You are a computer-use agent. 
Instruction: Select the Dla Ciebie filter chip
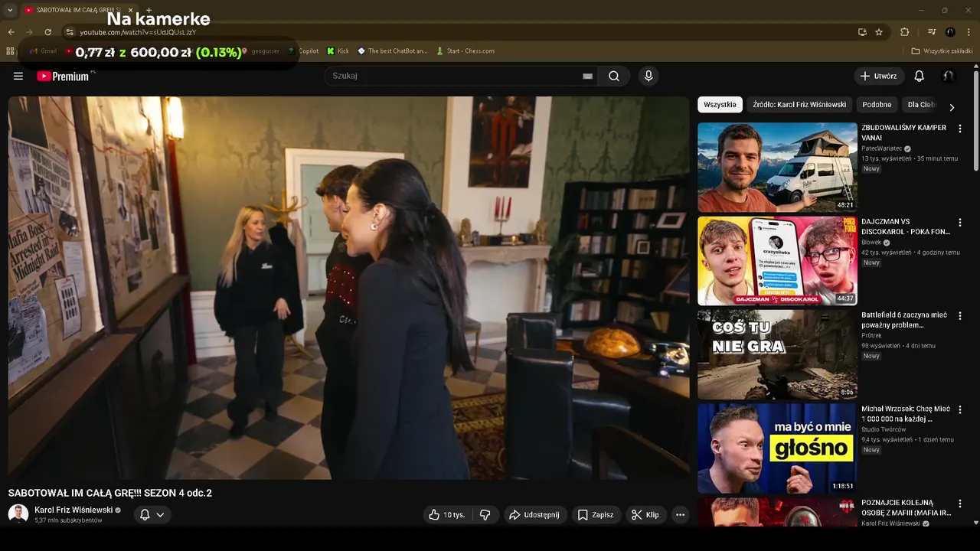coord(921,105)
